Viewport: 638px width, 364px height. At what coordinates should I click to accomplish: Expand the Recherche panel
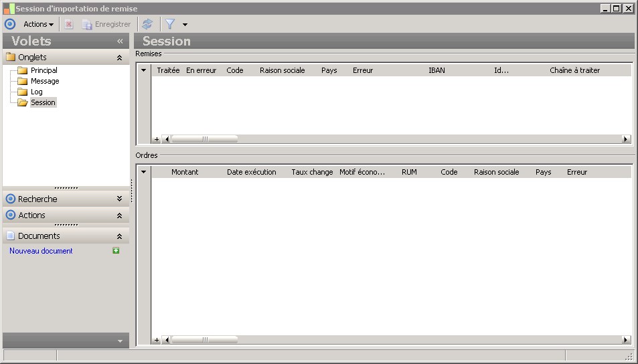coord(119,199)
